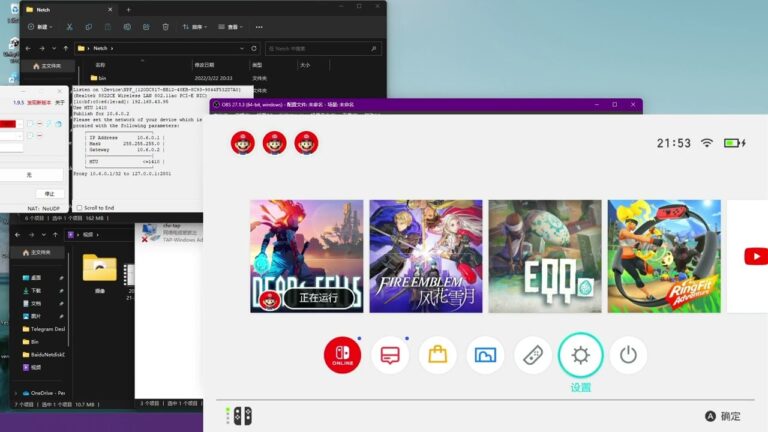The width and height of the screenshot is (768, 432).
Task: Select the Ring Fit Adventure game tile
Action: [x=663, y=256]
